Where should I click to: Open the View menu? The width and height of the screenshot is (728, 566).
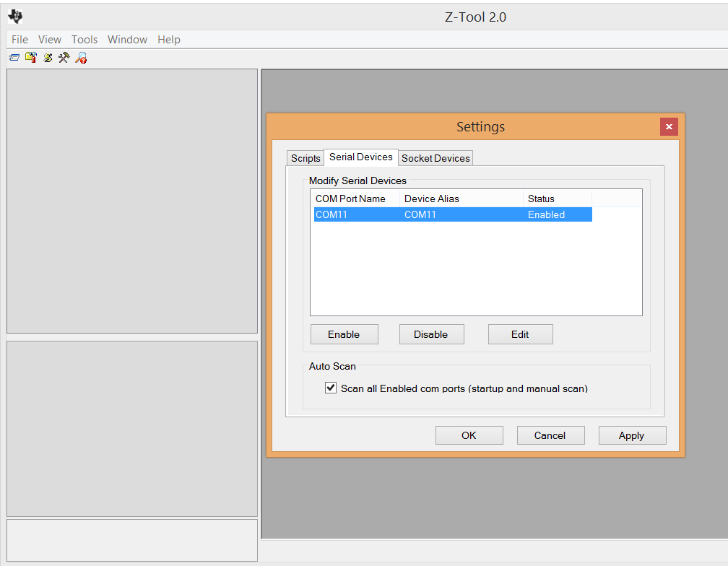pos(49,40)
